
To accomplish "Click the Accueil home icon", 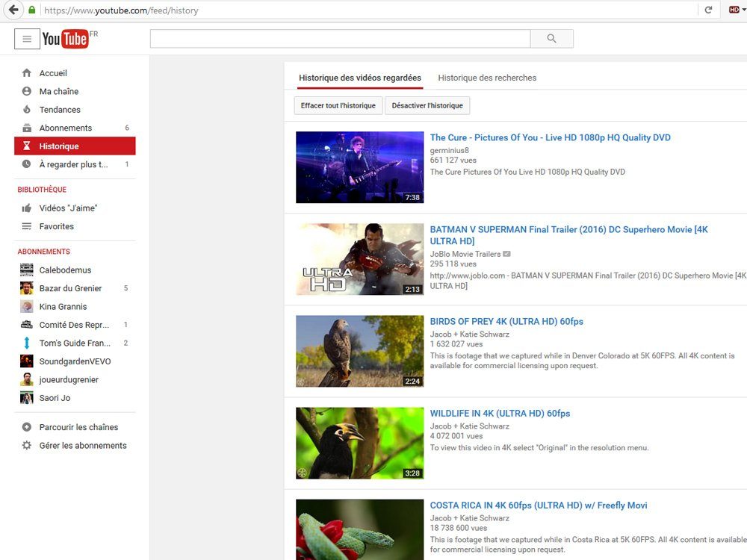I will [27, 73].
